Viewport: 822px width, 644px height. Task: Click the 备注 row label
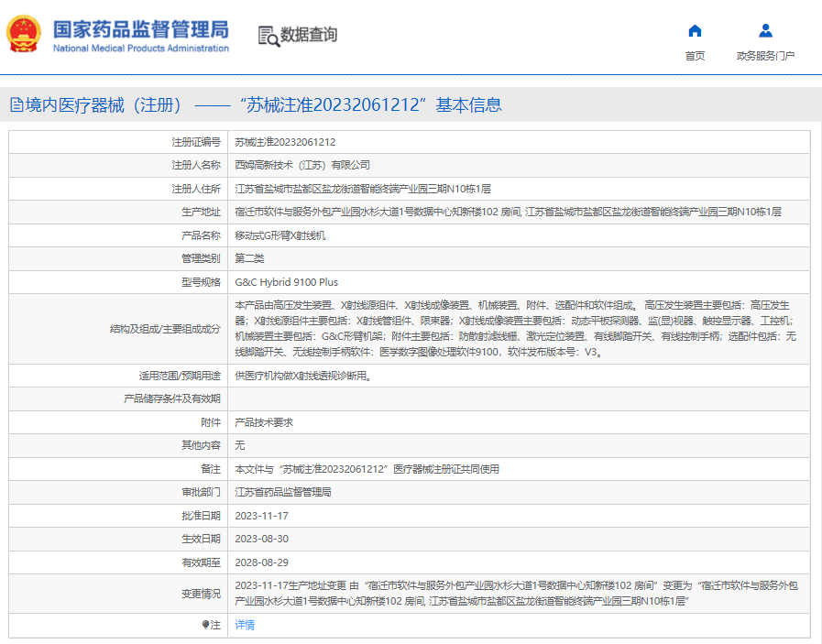(x=211, y=469)
